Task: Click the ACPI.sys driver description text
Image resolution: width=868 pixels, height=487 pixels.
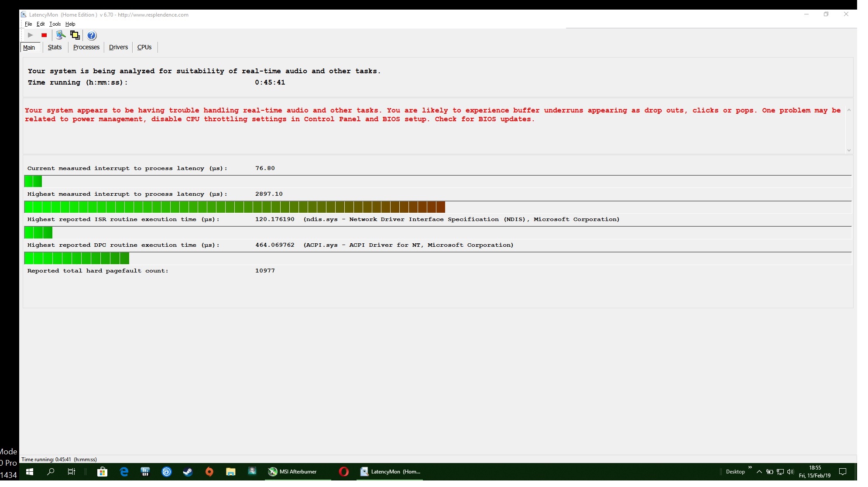Action: tap(408, 245)
